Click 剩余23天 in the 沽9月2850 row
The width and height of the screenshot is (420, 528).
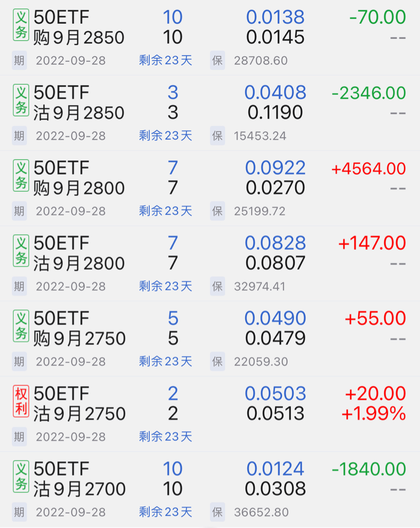click(x=165, y=136)
